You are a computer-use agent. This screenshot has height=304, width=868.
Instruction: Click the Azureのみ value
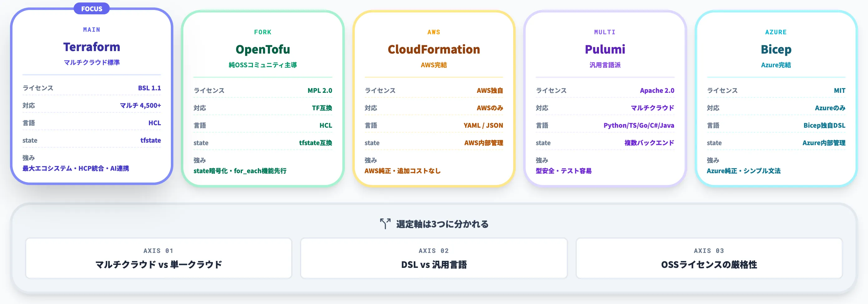(x=830, y=108)
